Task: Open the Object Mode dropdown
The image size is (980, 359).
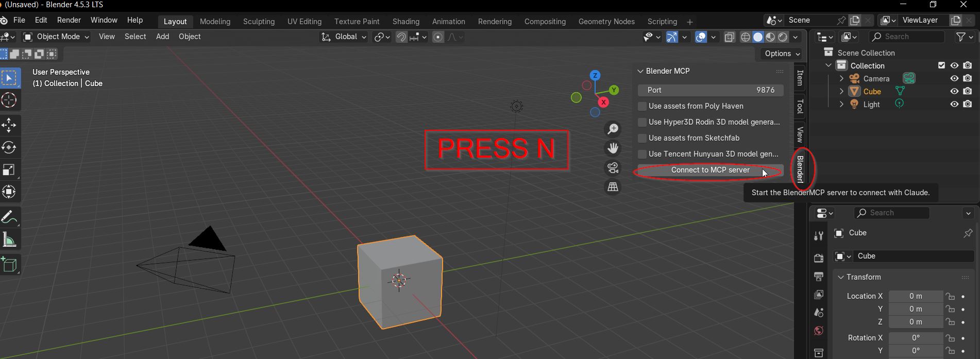Action: click(57, 37)
